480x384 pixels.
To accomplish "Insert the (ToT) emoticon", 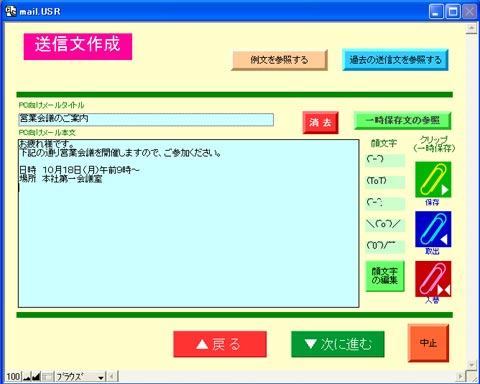I will tap(385, 181).
